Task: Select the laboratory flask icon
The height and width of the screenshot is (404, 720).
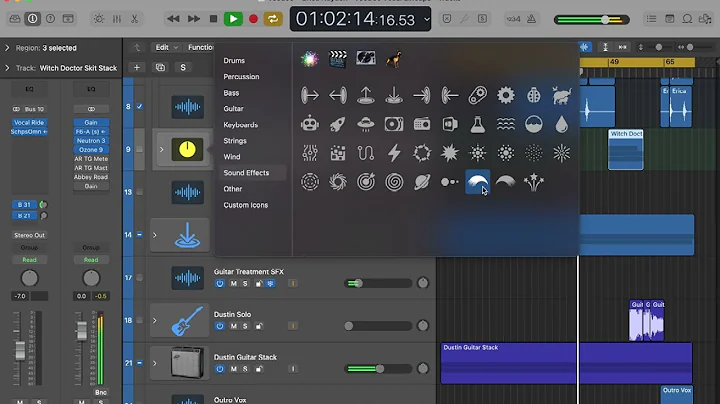Action: (478, 124)
